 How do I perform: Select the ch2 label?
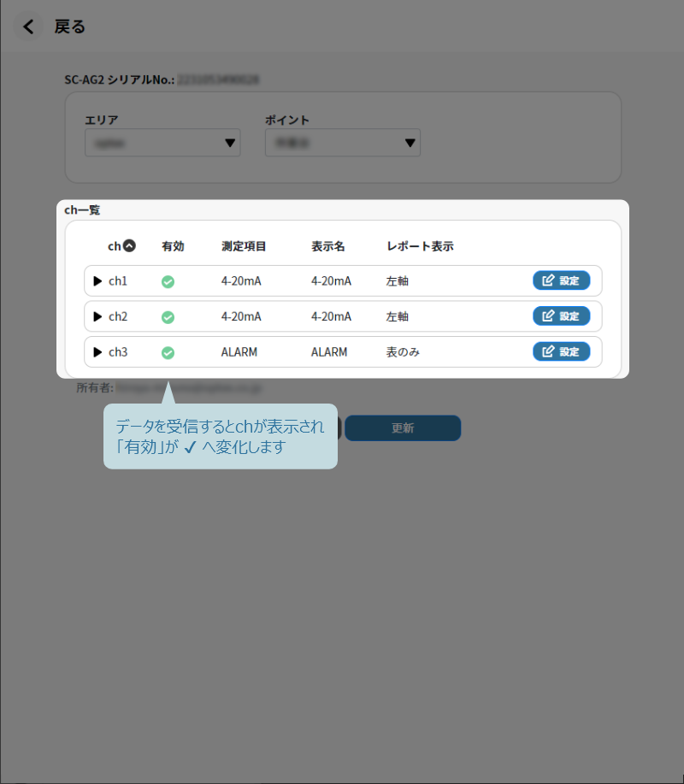118,316
